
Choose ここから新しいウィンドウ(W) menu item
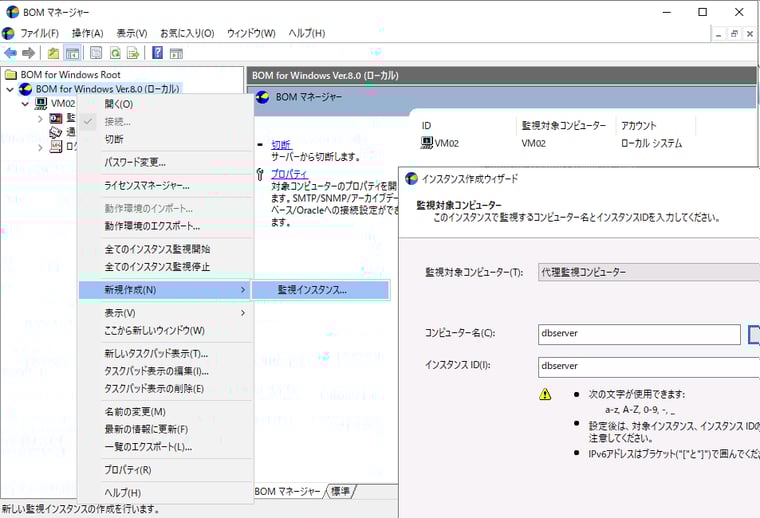coord(165,330)
